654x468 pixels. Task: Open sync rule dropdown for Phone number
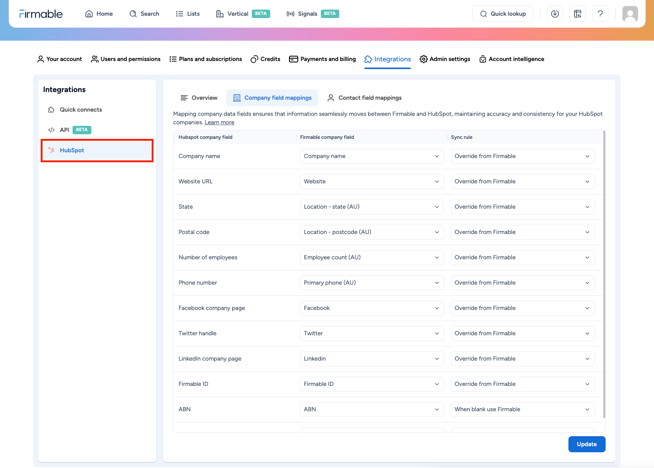[522, 283]
